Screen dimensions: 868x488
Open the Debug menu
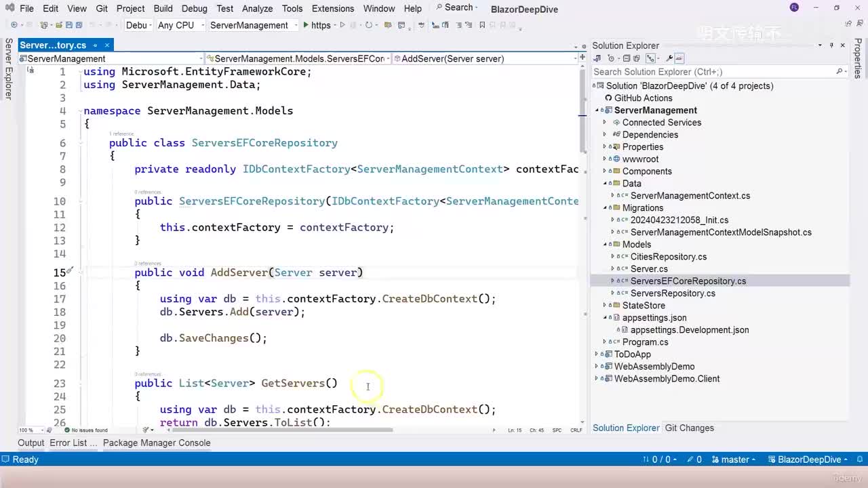pyautogui.click(x=194, y=8)
